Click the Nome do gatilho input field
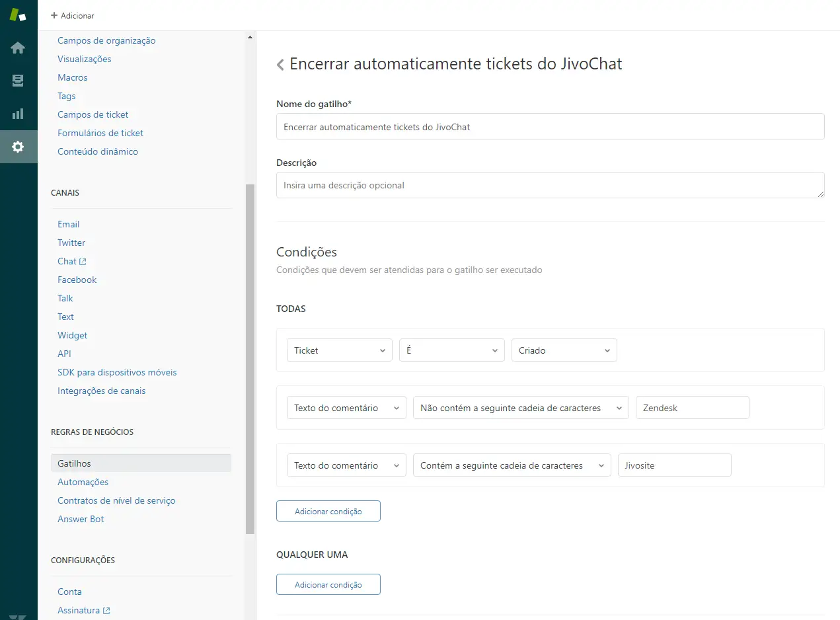Image resolution: width=840 pixels, height=620 pixels. [550, 126]
